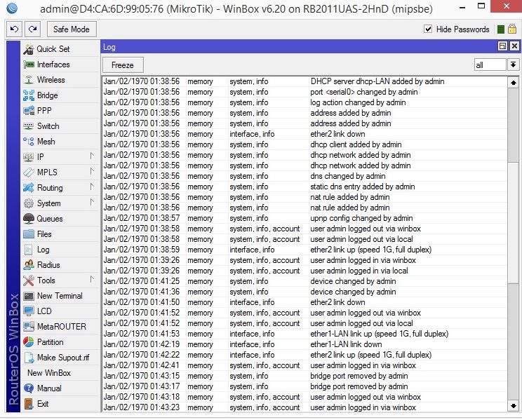Screen dimensions: 522x420
Task: Click the Queues icon in sidebar
Action: tap(29, 219)
